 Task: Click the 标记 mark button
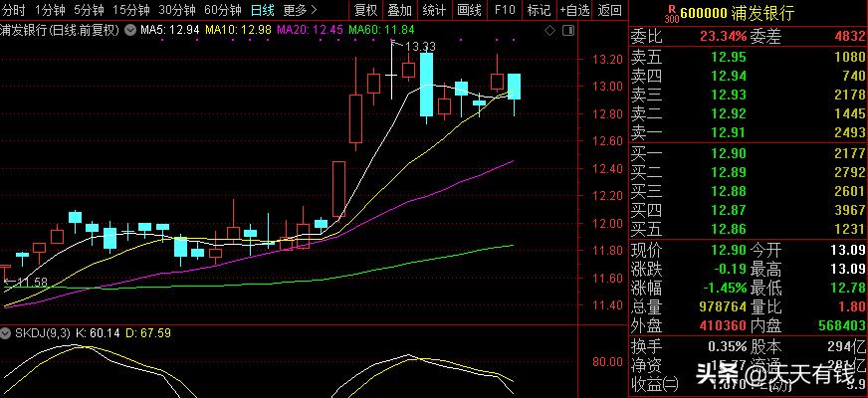pyautogui.click(x=540, y=9)
